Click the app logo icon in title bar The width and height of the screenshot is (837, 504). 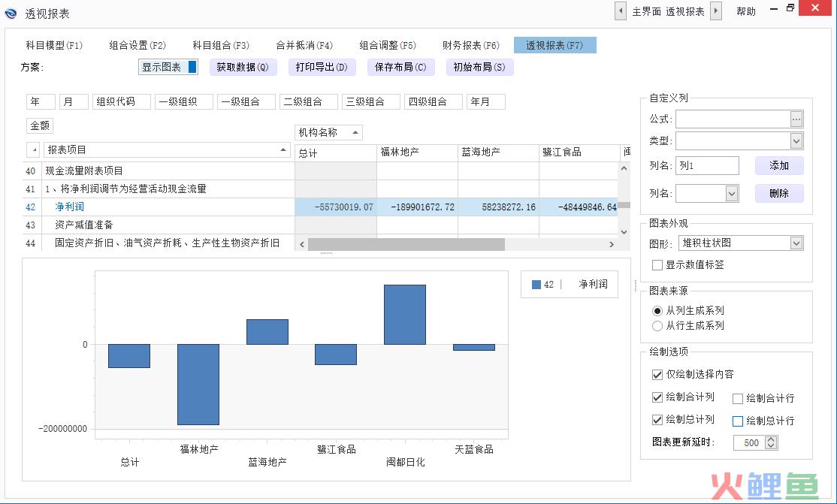click(11, 14)
